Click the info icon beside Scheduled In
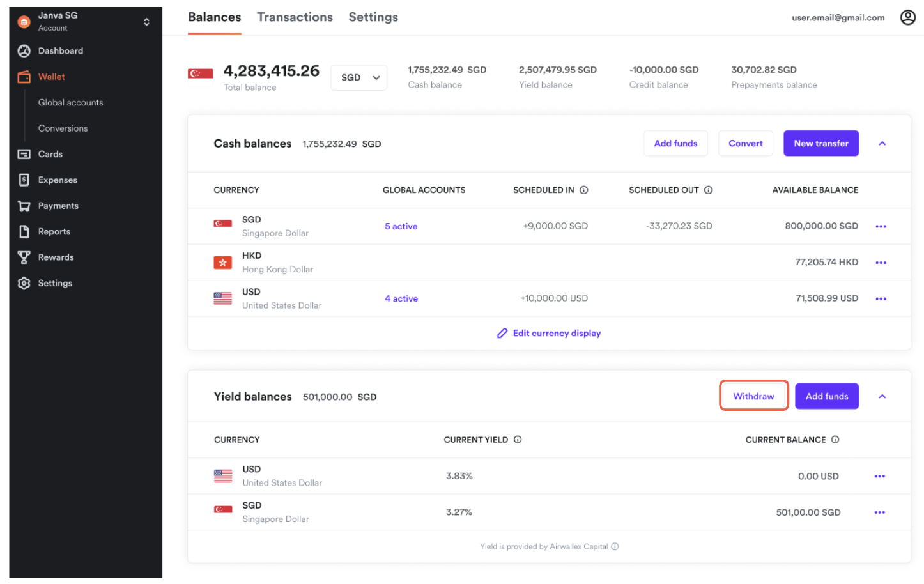Screen dimensions: 924x584 point(583,190)
